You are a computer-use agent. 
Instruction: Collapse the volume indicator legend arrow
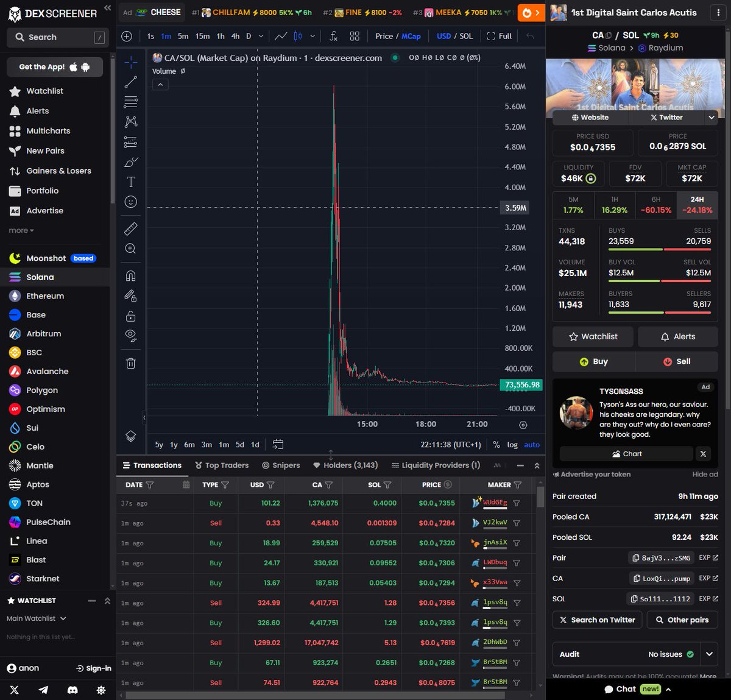(x=160, y=85)
